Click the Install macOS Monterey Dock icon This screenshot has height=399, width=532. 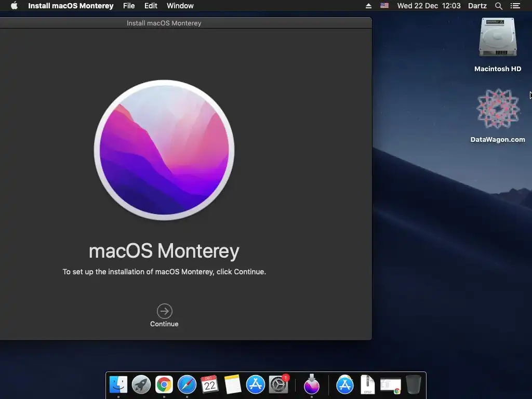click(x=312, y=384)
